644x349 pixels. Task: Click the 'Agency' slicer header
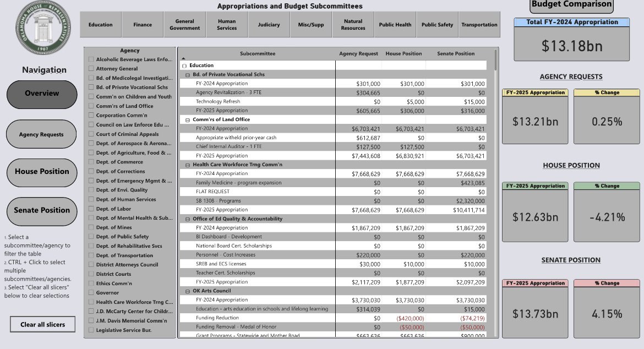tap(130, 51)
